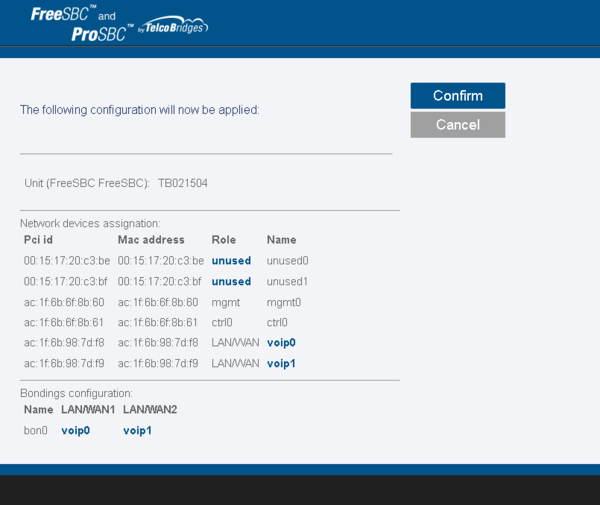Click unused role in the unused1 row
The width and height of the screenshot is (600, 505).
click(232, 282)
